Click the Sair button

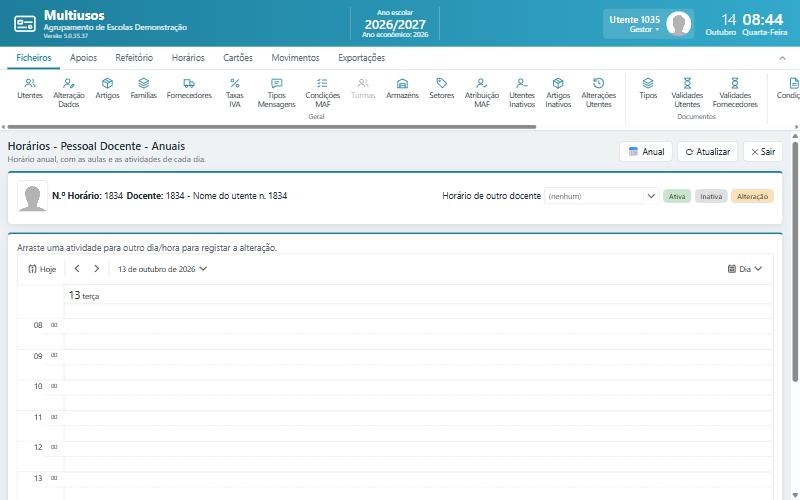763,152
